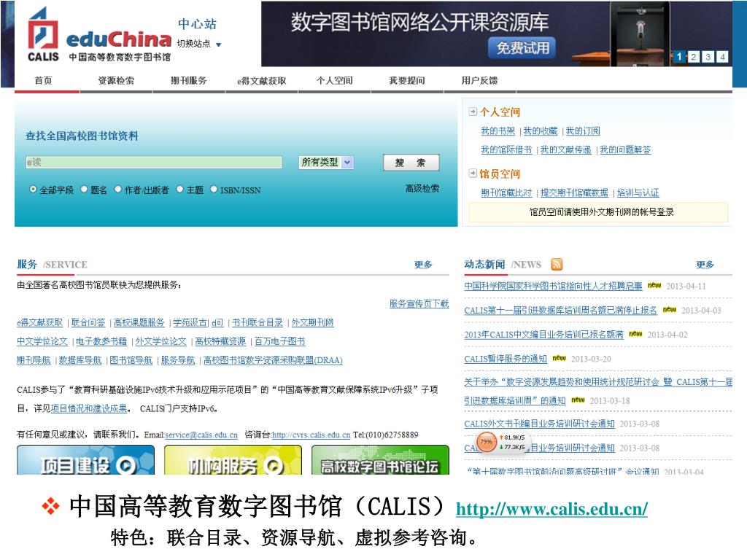747x560 pixels.
Task: Switch banner to slide 1
Action: [x=678, y=57]
